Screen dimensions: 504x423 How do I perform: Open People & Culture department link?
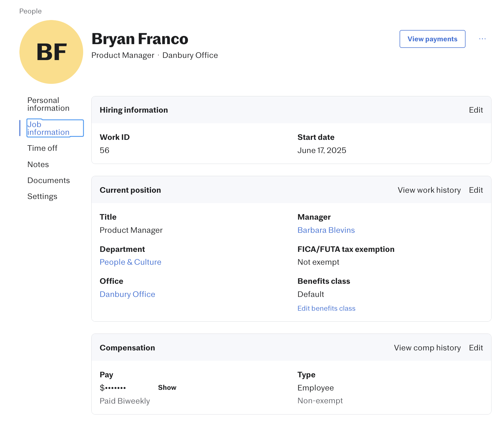[130, 262]
